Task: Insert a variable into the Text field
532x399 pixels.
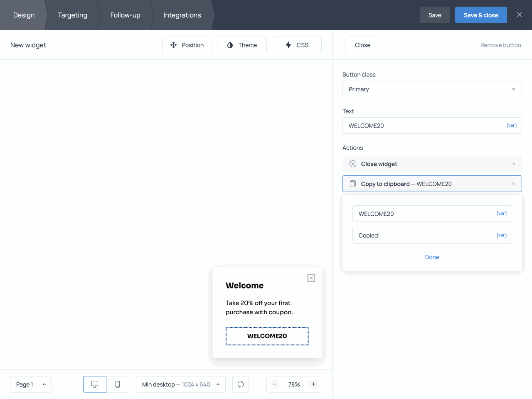Action: click(x=511, y=125)
